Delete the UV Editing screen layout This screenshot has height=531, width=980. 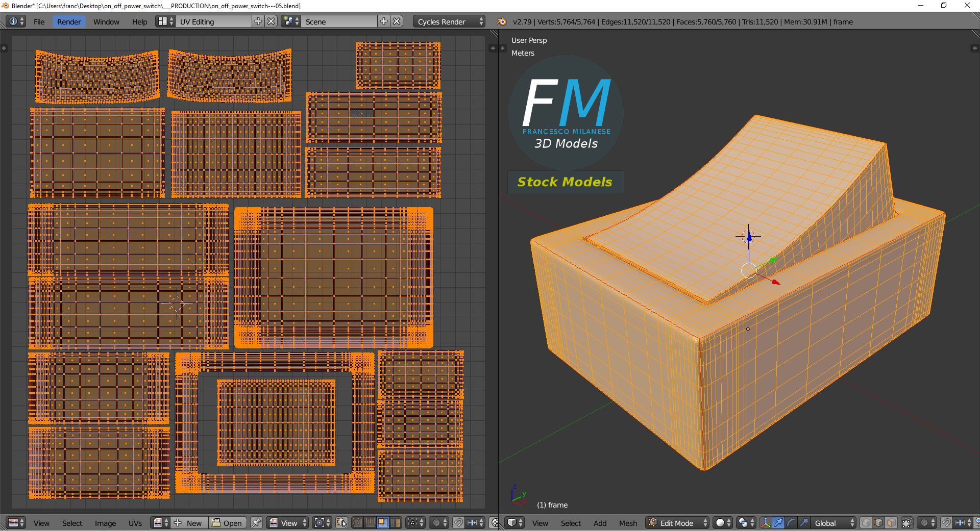(x=272, y=21)
